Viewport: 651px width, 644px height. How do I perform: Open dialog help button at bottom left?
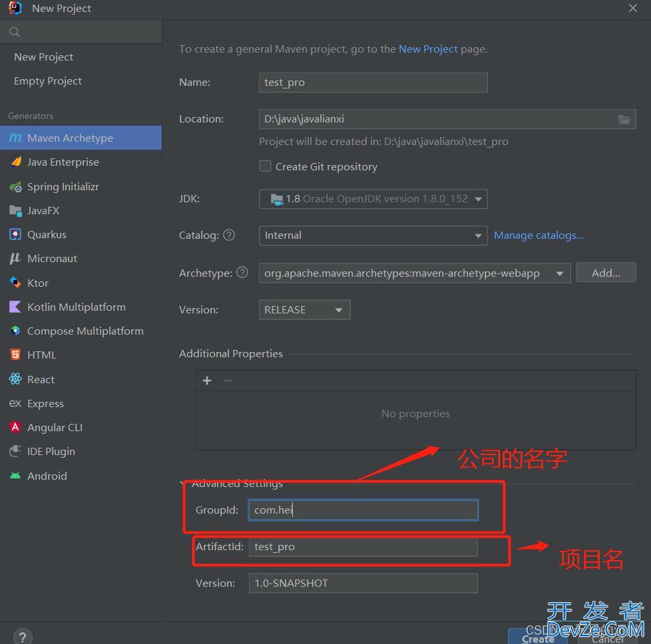23,636
